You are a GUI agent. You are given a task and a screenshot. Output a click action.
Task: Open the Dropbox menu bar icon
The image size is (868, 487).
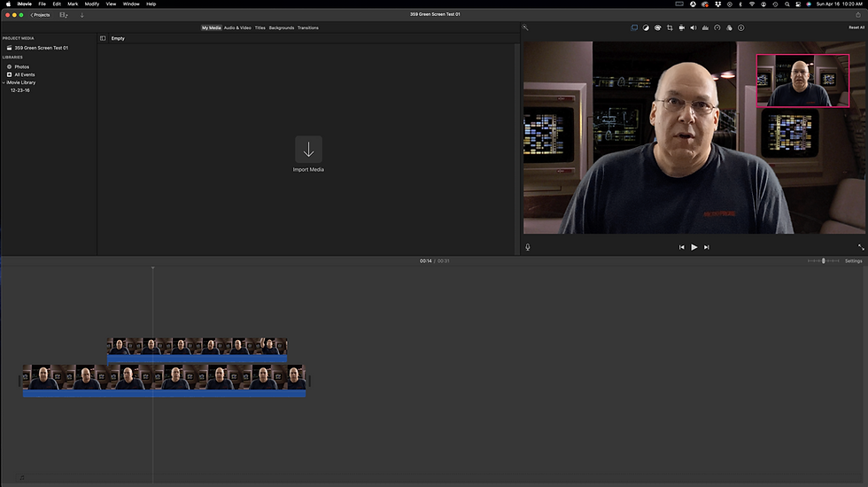[718, 4]
